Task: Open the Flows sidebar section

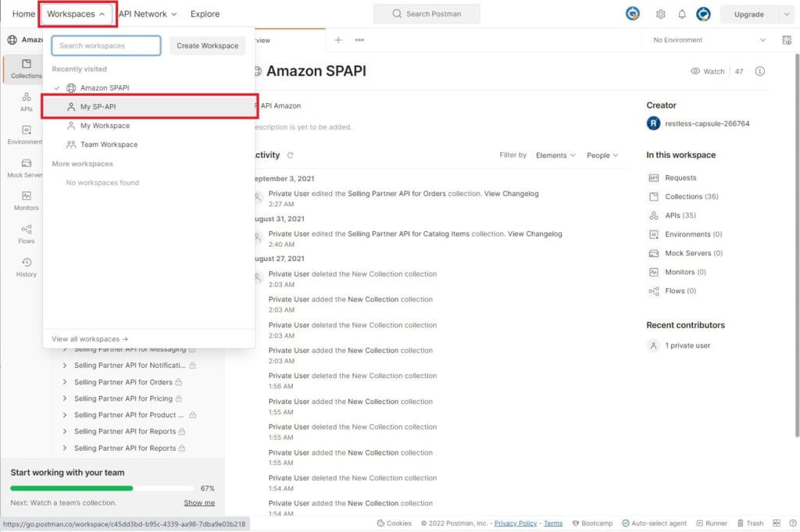Action: pos(26,234)
